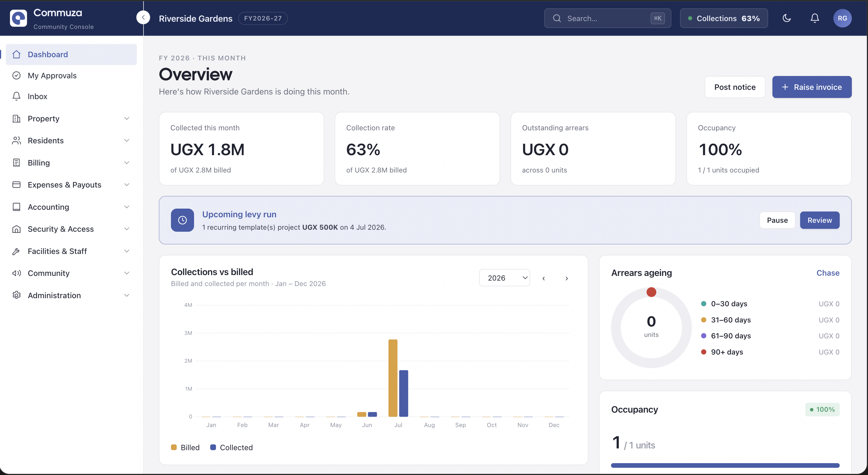Toggle dark mode with the moon icon

(x=787, y=18)
